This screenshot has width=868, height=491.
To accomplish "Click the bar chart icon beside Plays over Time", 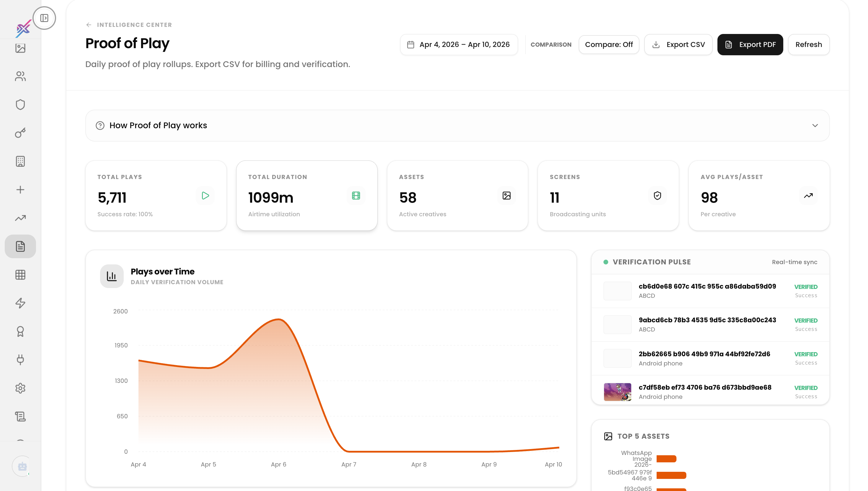I will (x=112, y=276).
